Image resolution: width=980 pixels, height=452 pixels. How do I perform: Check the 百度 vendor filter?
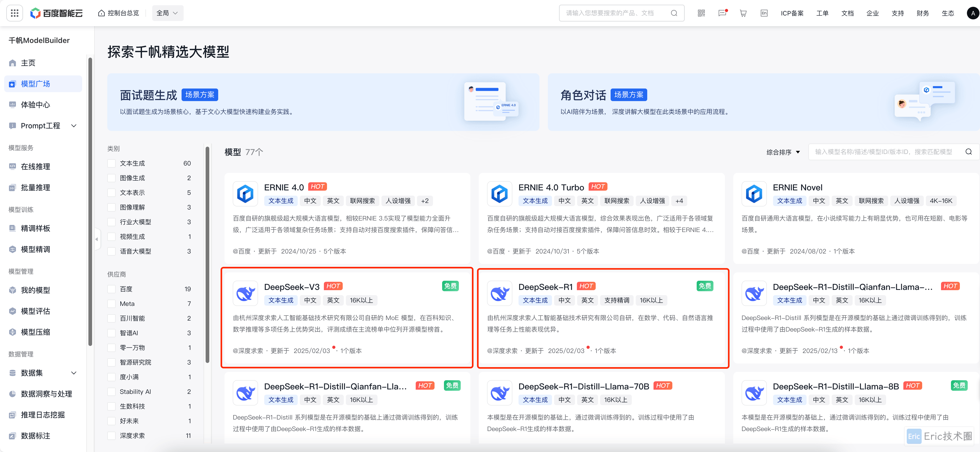(111, 289)
